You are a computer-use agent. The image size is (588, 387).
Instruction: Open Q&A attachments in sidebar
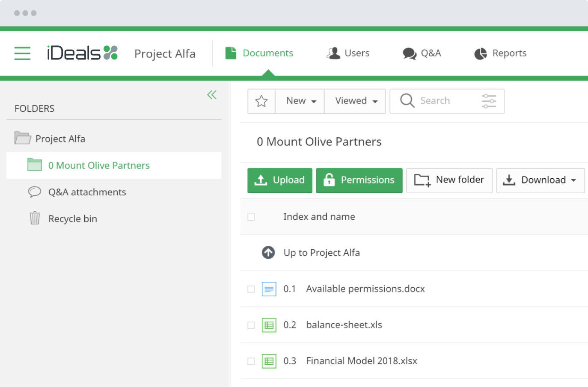click(x=87, y=192)
